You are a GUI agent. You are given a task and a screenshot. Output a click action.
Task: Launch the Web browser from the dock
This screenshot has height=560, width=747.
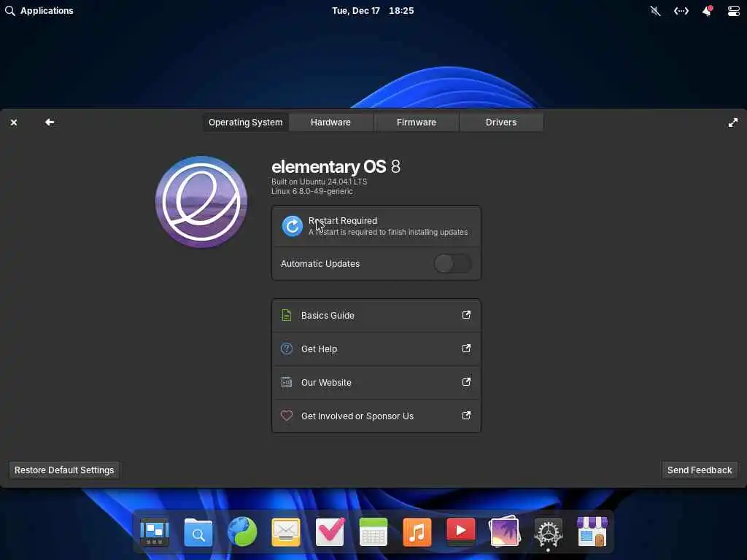pos(242,532)
